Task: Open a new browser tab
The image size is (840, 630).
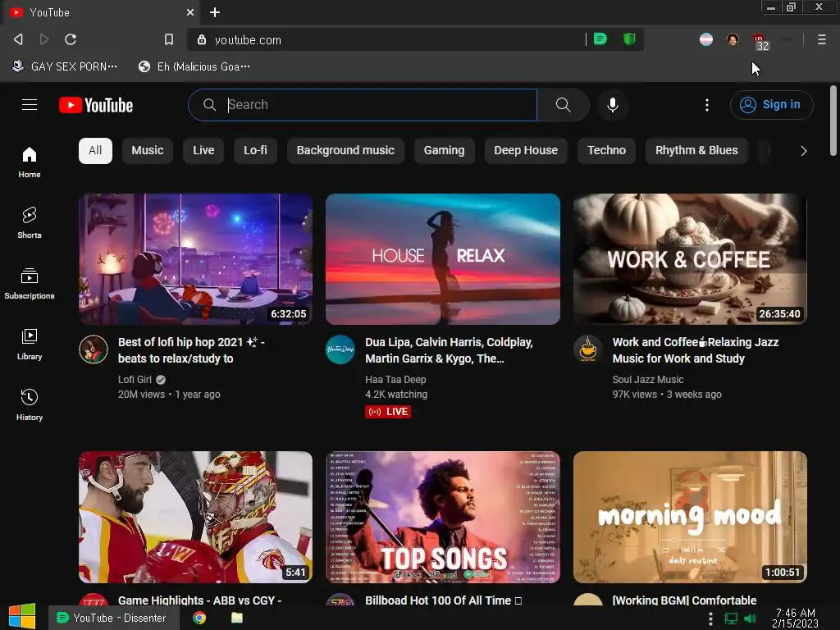Action: (x=215, y=12)
